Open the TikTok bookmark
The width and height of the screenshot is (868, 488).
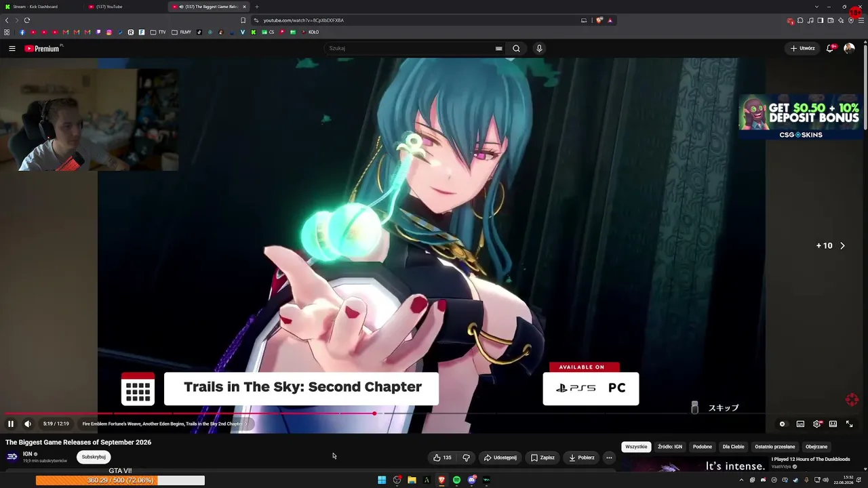pos(199,32)
